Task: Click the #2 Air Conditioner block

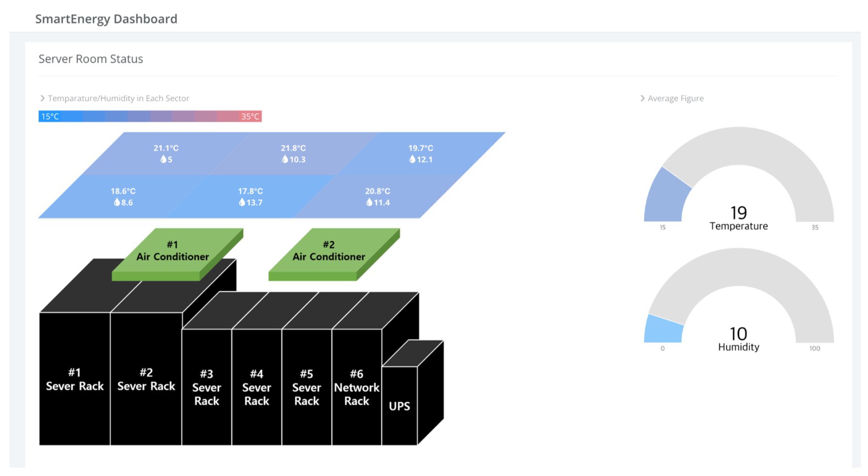Action: [x=329, y=251]
